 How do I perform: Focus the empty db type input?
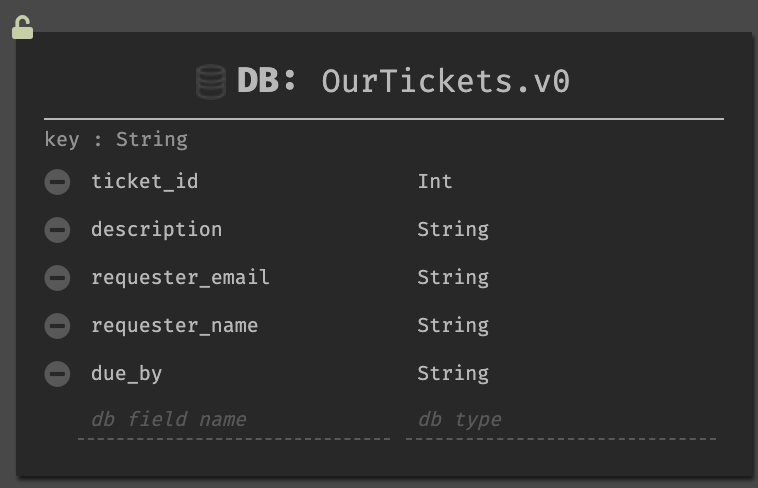coord(561,421)
